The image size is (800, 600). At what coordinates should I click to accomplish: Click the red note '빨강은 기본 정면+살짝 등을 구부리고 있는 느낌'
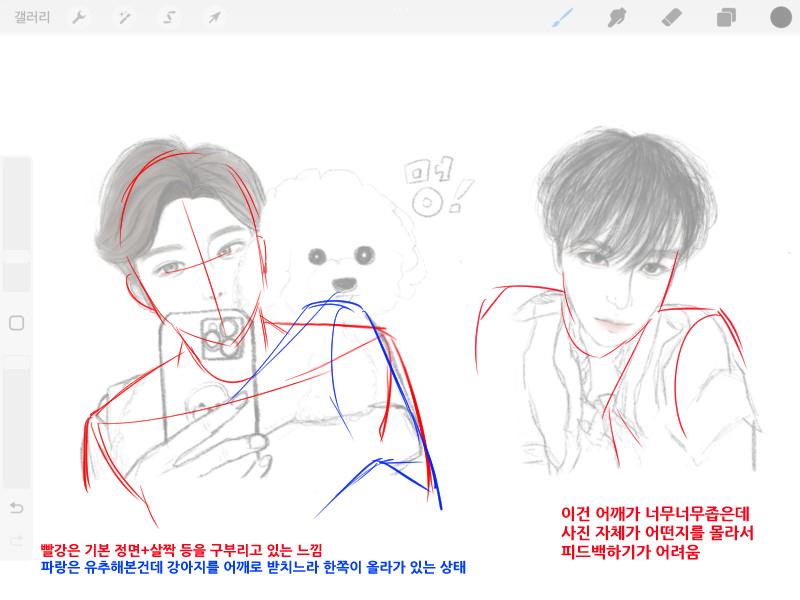click(182, 550)
